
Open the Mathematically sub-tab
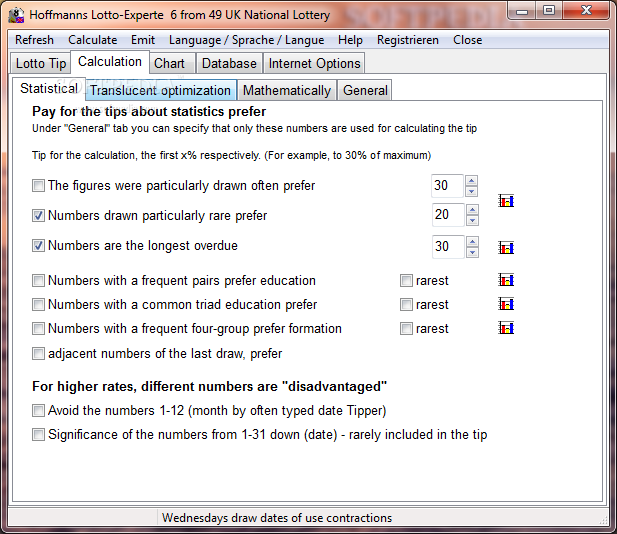point(287,90)
